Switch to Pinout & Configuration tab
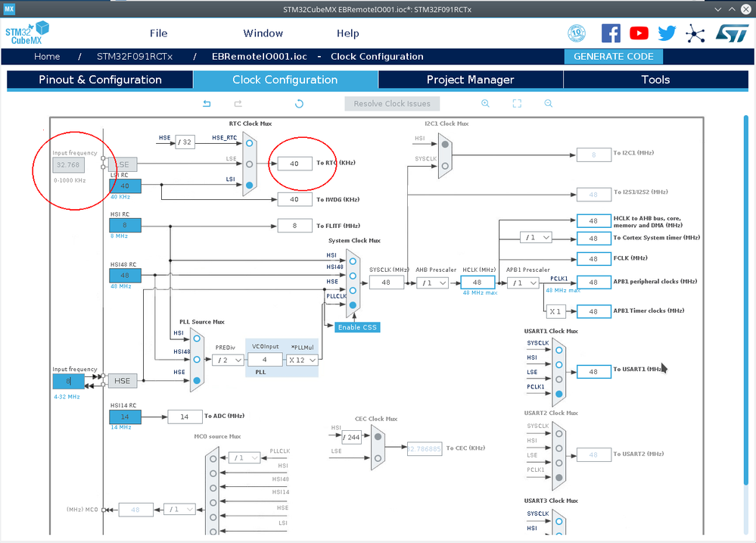Screen dimensions: 756x543 point(101,80)
